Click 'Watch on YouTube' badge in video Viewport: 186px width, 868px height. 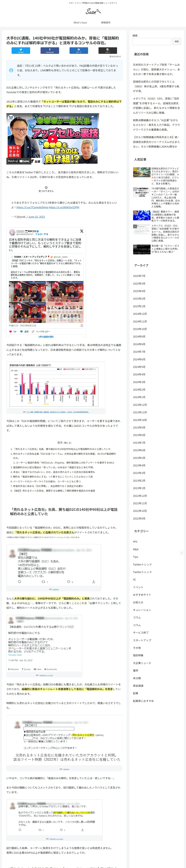point(19,161)
